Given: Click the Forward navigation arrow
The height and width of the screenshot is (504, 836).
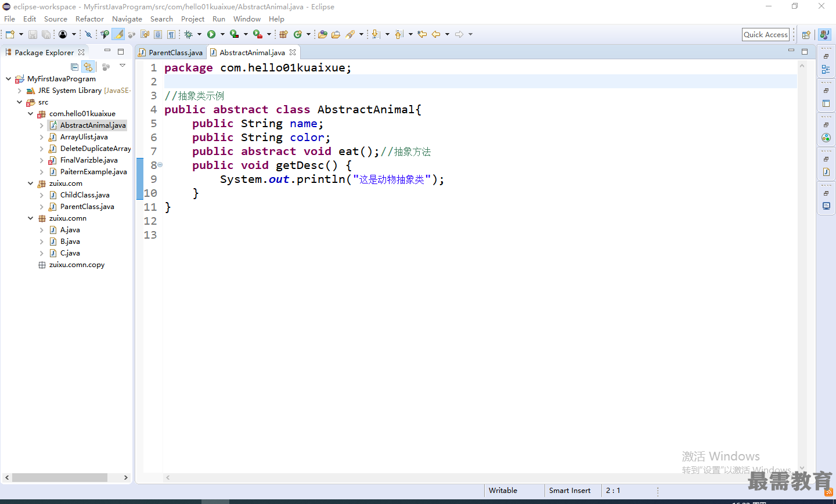Looking at the screenshot, I should [x=459, y=34].
